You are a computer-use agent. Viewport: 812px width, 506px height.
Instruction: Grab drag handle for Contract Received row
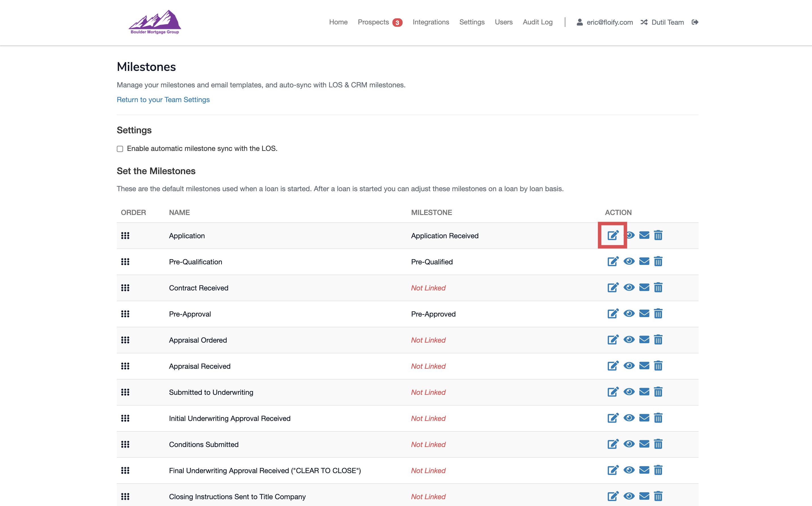click(x=125, y=288)
